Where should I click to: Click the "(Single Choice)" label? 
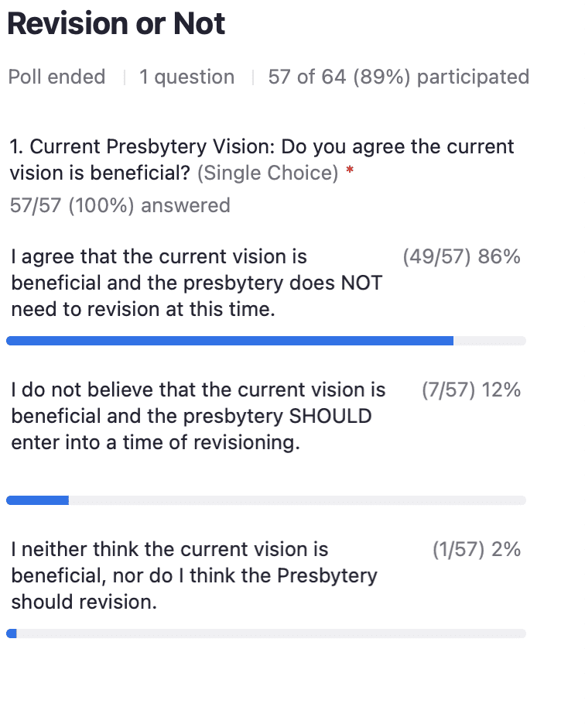(268, 173)
